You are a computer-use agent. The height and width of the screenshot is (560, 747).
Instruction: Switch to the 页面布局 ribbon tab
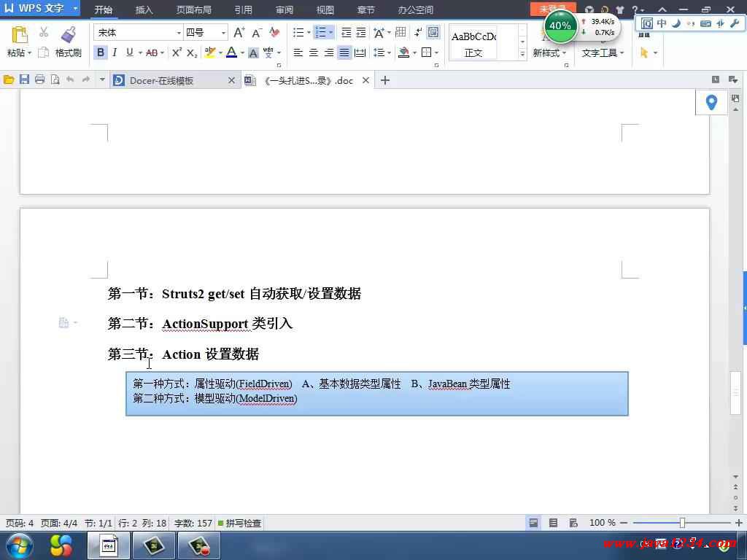tap(194, 10)
